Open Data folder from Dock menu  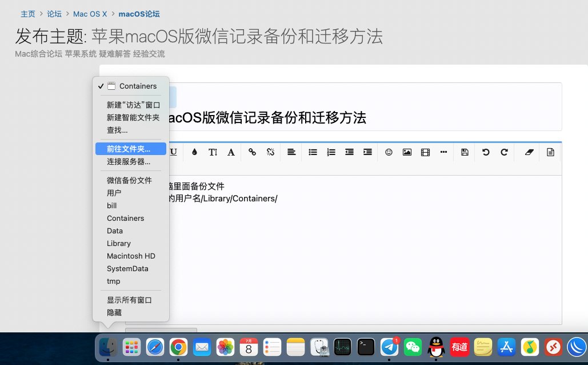(131, 231)
